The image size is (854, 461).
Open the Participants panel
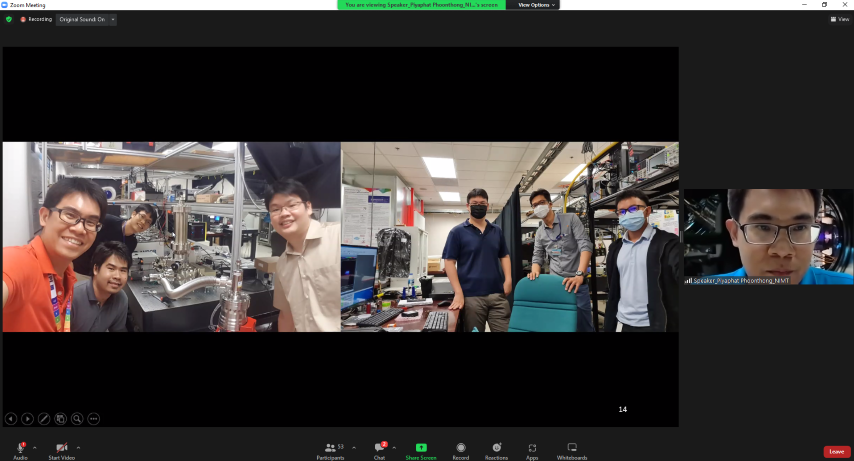pos(330,447)
